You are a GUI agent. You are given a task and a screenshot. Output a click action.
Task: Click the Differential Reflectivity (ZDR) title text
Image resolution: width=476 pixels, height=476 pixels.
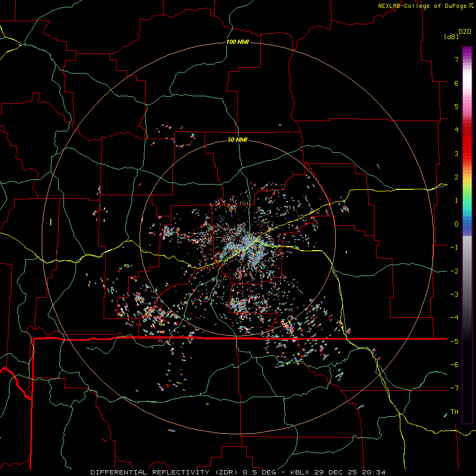tap(165, 472)
